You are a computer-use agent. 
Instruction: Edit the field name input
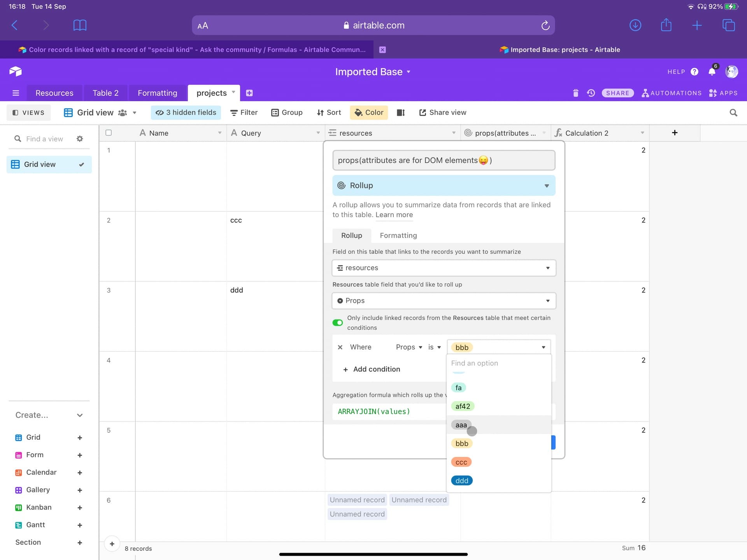(444, 160)
